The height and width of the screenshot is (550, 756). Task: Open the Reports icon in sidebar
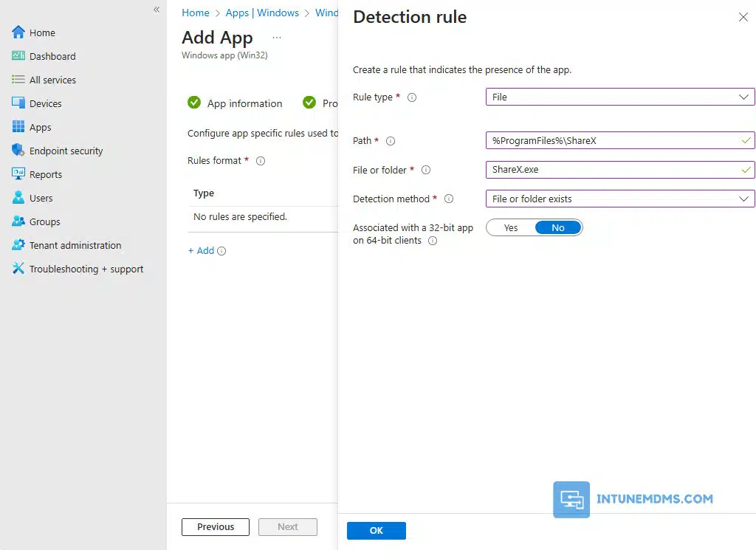pos(18,174)
